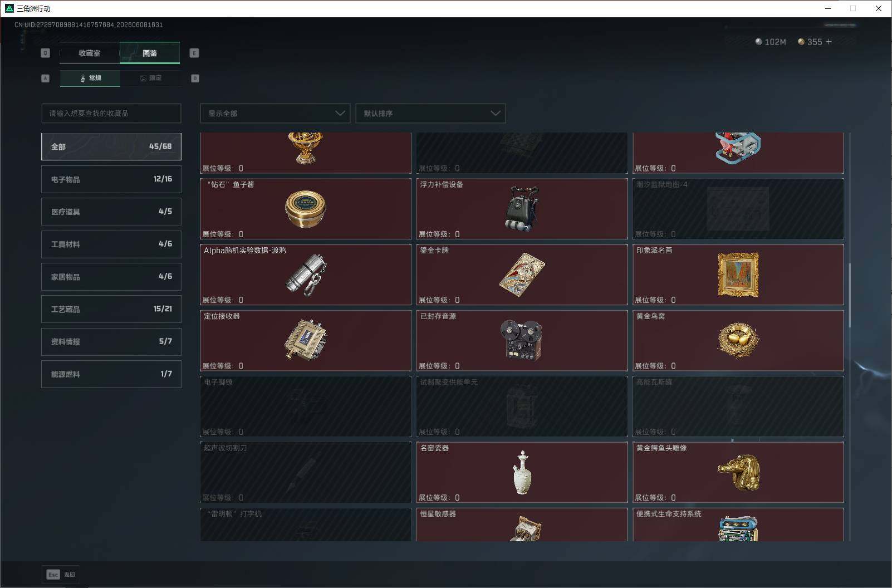Filter by 工艺藏品 15/21 category

(x=111, y=309)
